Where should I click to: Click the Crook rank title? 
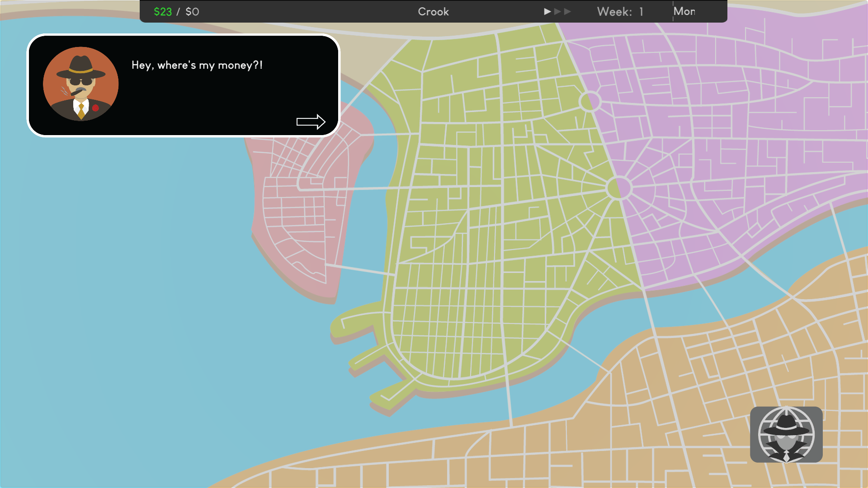tap(433, 12)
